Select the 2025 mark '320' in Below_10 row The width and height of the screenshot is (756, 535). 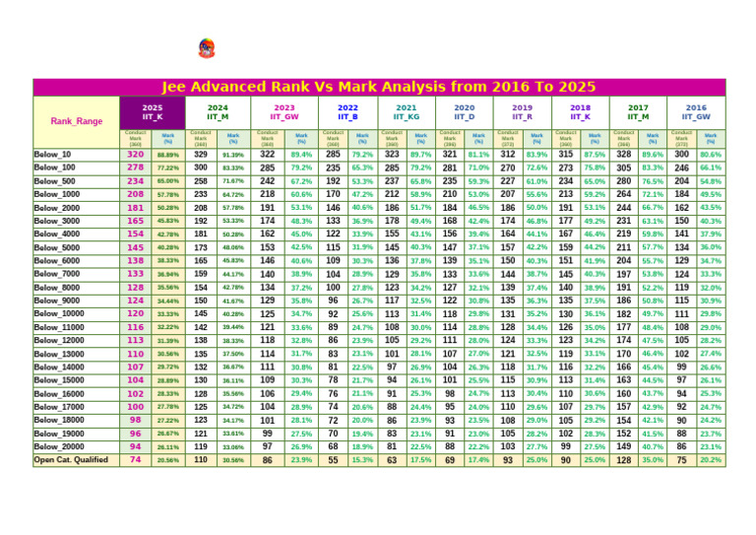pos(136,155)
